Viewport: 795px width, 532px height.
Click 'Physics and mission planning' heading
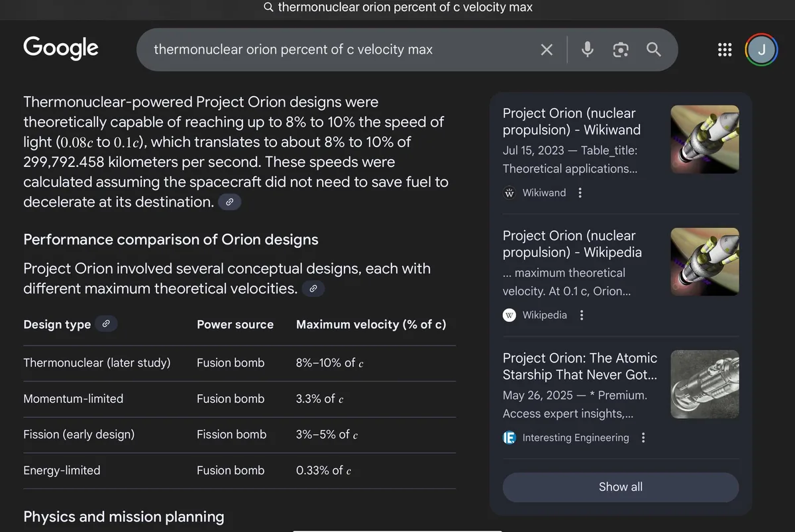click(x=124, y=517)
